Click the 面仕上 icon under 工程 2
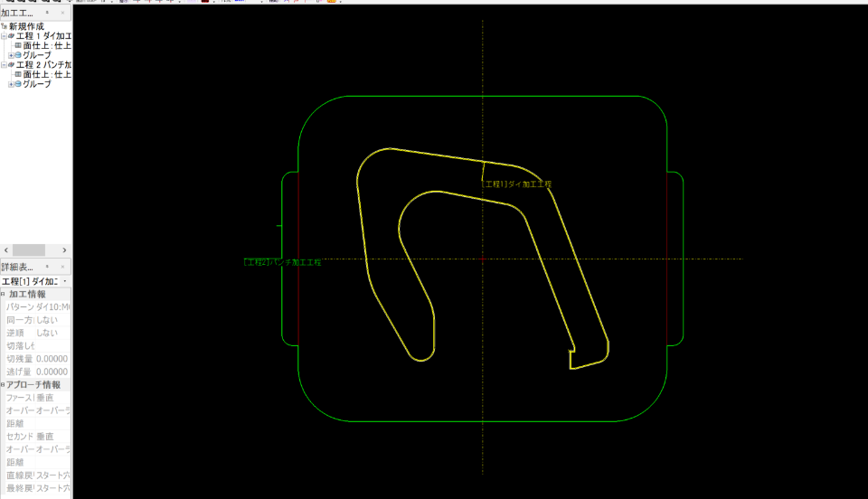 tap(18, 75)
